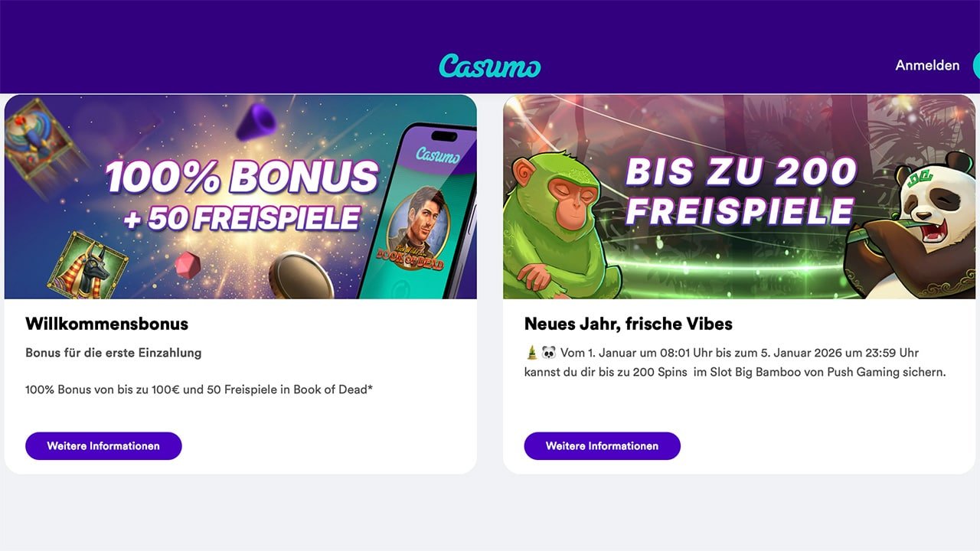Click Weitere Informationen under Willkommensbonus

(103, 446)
